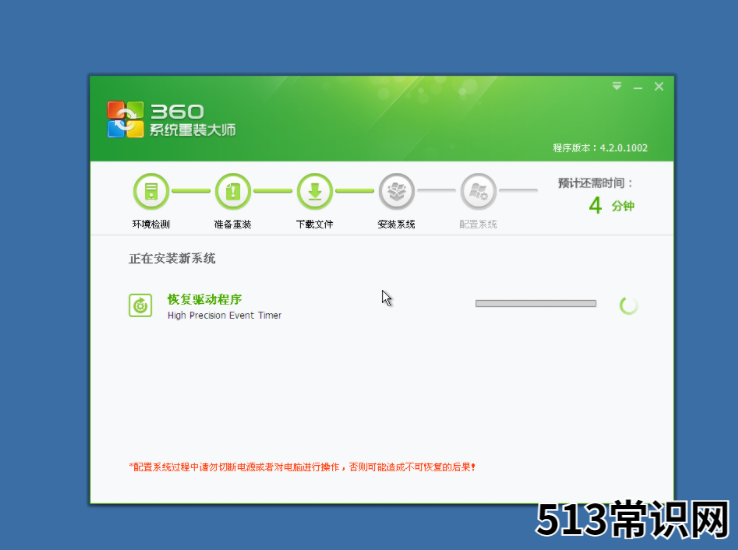This screenshot has height=550, width=738.
Task: Click the spinning loading indicator
Action: (x=629, y=306)
